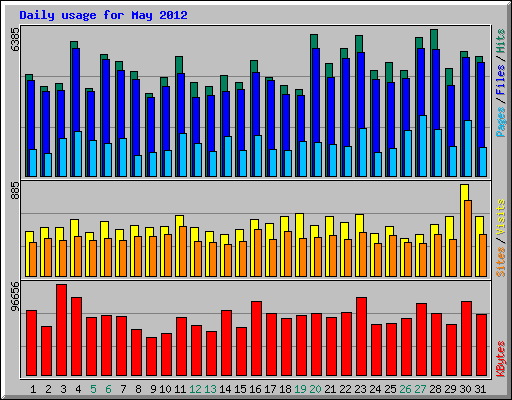This screenshot has height=400, width=512.
Task: Click day label 21 on the x-axis
Action: click(x=330, y=389)
